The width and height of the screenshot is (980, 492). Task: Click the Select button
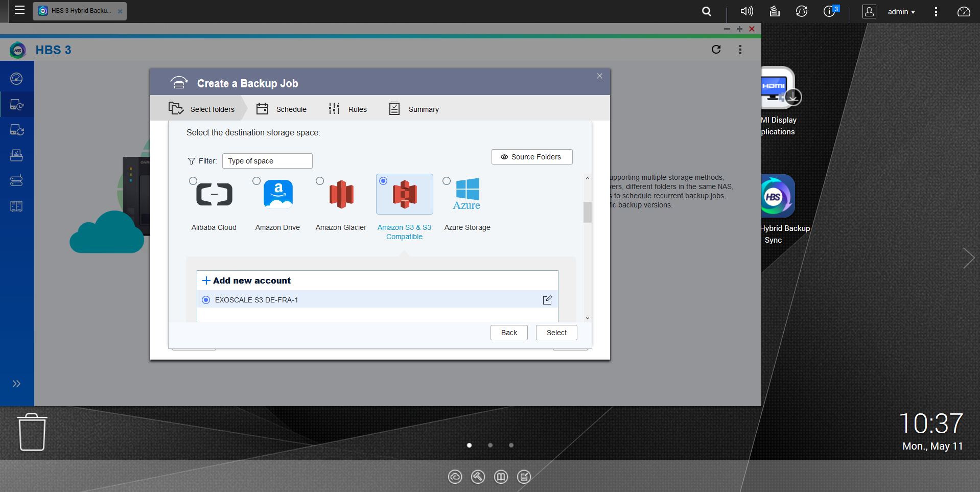point(556,333)
